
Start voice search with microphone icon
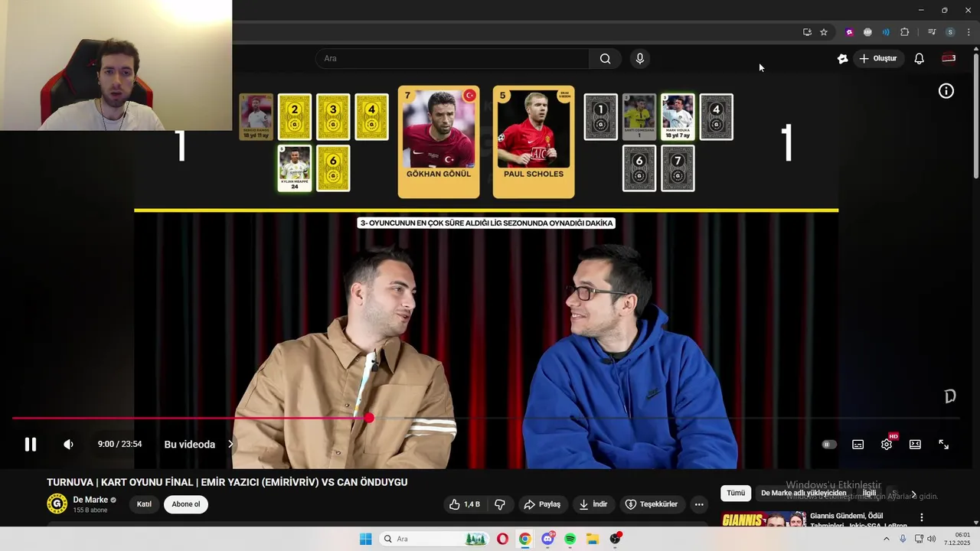pyautogui.click(x=640, y=58)
